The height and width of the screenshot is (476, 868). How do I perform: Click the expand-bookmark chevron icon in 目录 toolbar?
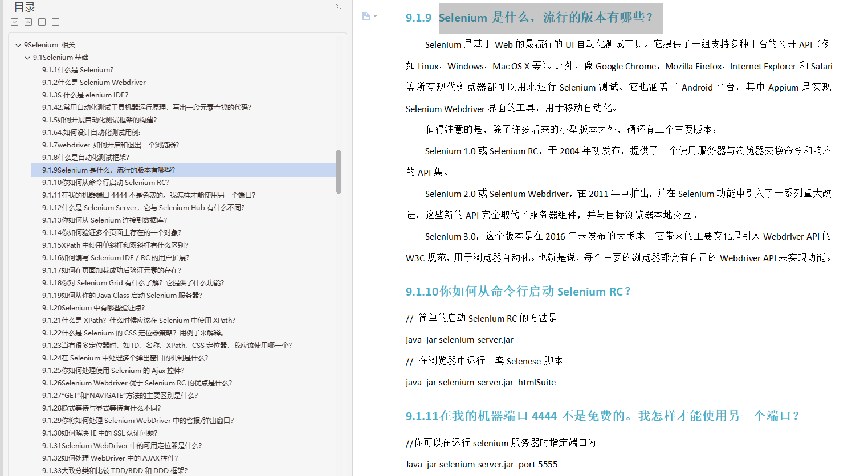pyautogui.click(x=14, y=22)
